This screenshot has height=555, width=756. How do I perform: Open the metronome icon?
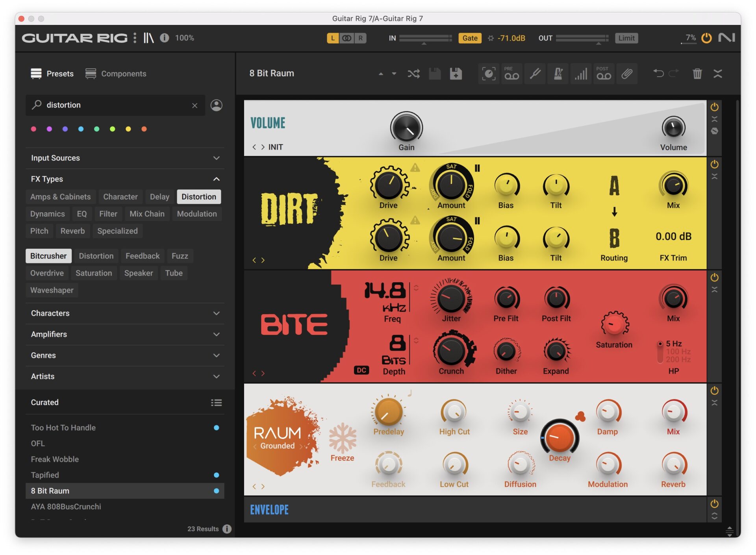pos(558,74)
